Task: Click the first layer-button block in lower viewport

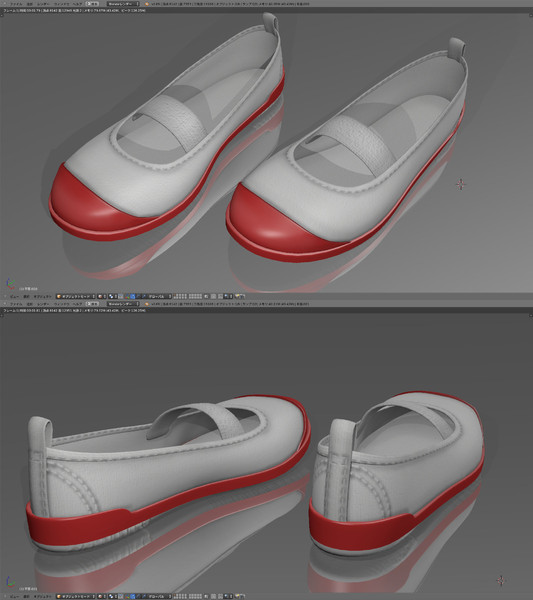Action: [x=180, y=597]
